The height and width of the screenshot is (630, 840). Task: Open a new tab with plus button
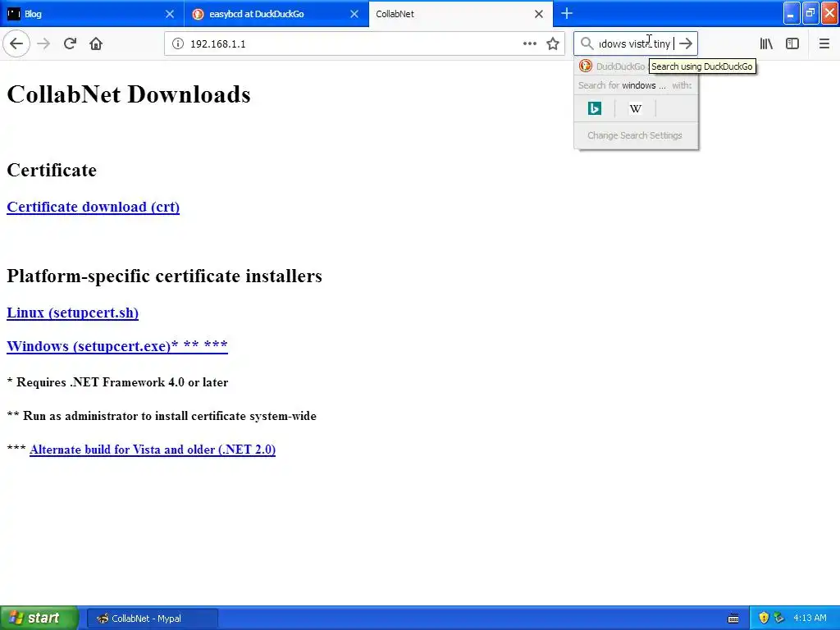coord(567,13)
